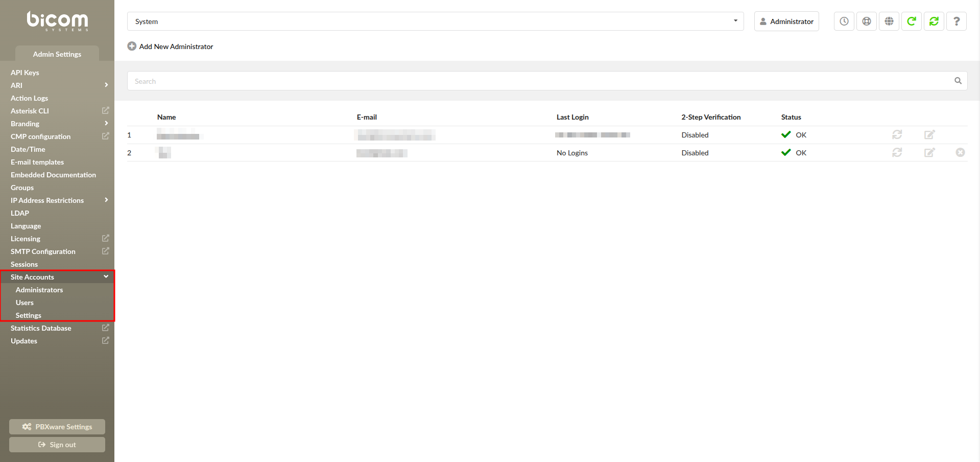Open the System dropdown selector

coord(435,21)
